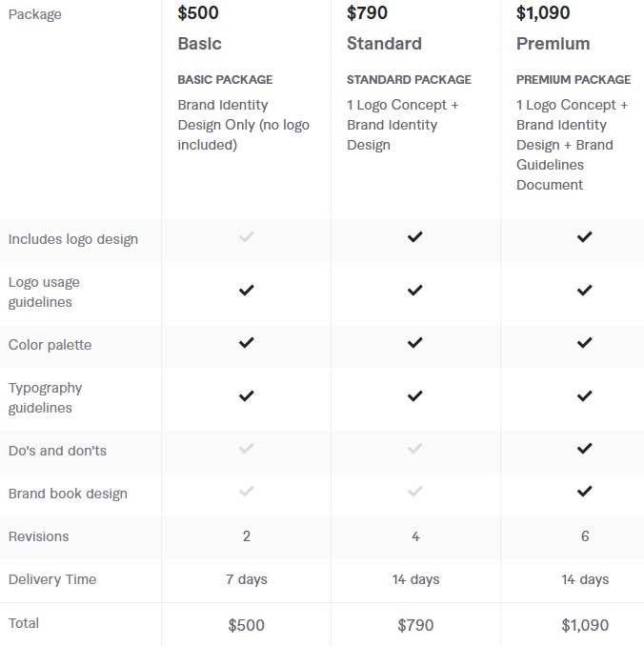Click Premium column's Do's and don'ts checkmark
This screenshot has width=644, height=646.
pos(584,449)
